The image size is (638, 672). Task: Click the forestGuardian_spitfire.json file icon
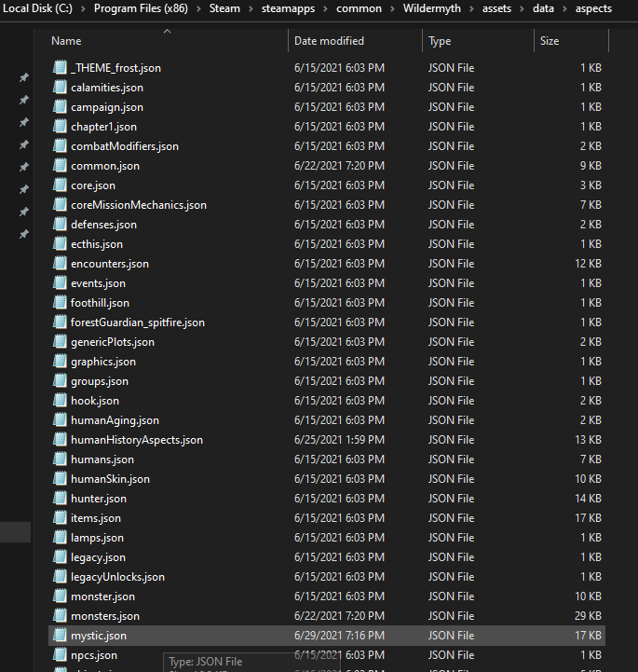point(60,322)
